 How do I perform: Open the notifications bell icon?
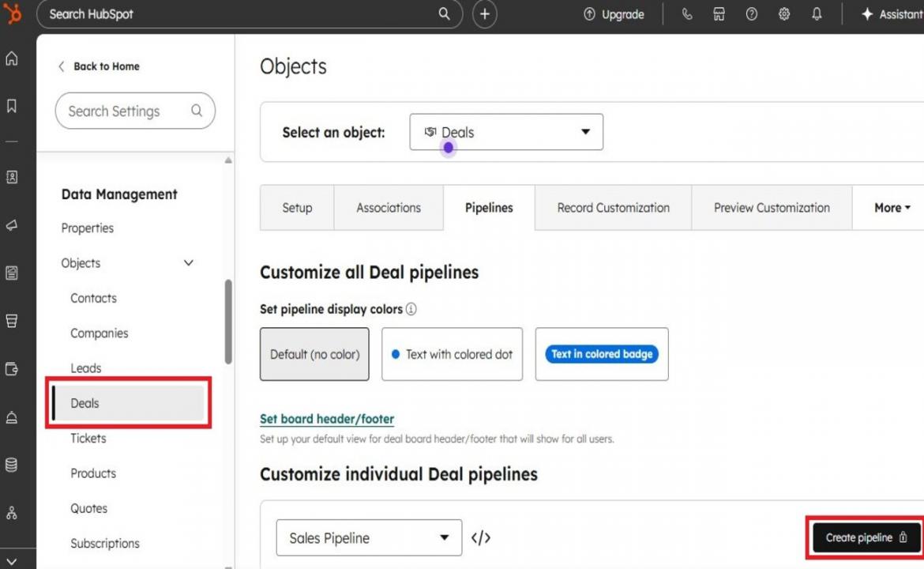coord(816,14)
